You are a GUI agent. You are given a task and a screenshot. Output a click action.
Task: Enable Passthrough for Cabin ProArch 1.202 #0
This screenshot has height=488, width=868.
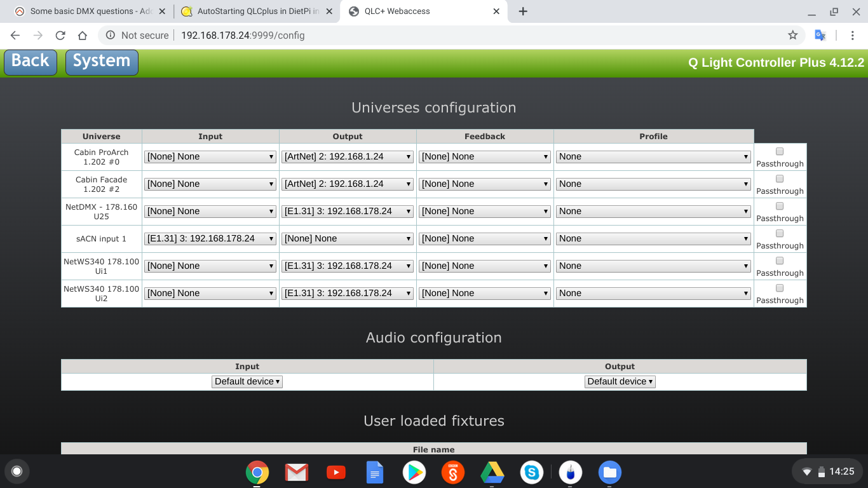780,151
